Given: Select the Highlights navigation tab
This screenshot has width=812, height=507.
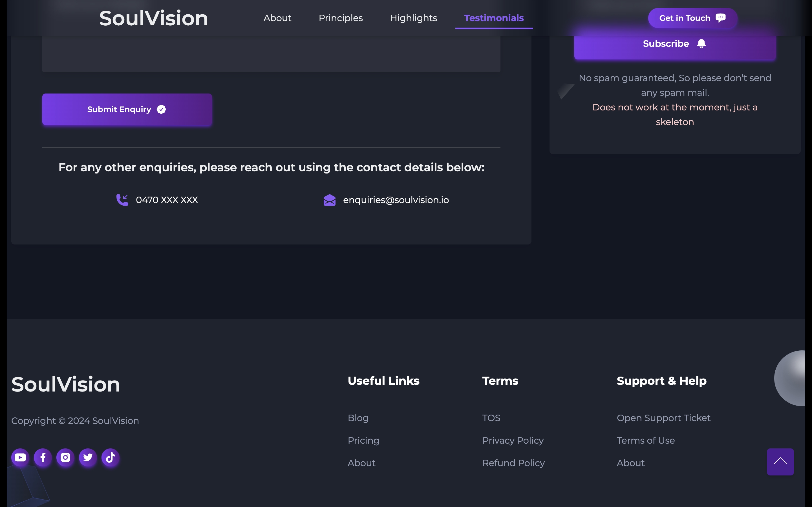Looking at the screenshot, I should click(413, 17).
